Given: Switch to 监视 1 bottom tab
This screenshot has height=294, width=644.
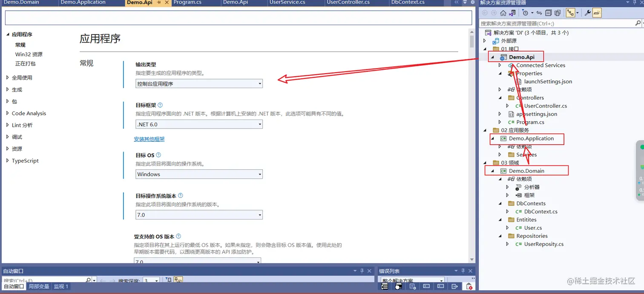Looking at the screenshot, I should point(61,287).
